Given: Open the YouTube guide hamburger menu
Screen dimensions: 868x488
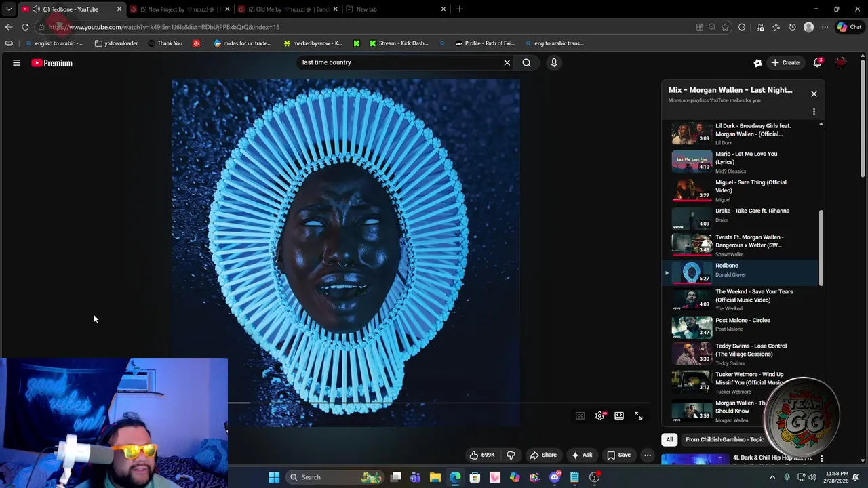Looking at the screenshot, I should 16,63.
